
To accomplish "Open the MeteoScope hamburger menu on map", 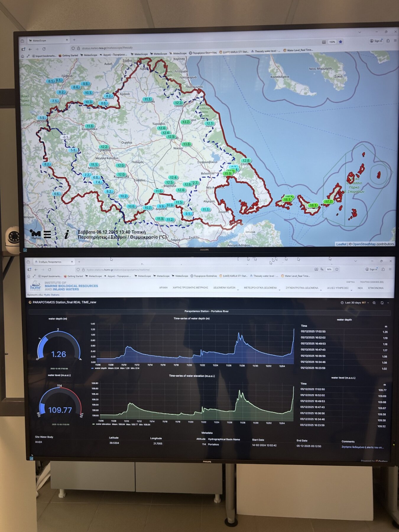I will [x=47, y=234].
